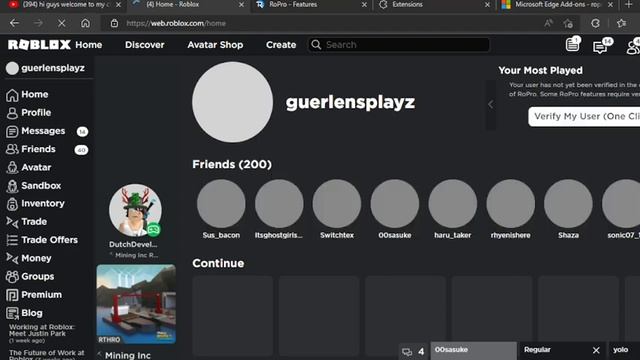Select Discover in the top navigation

click(144, 45)
